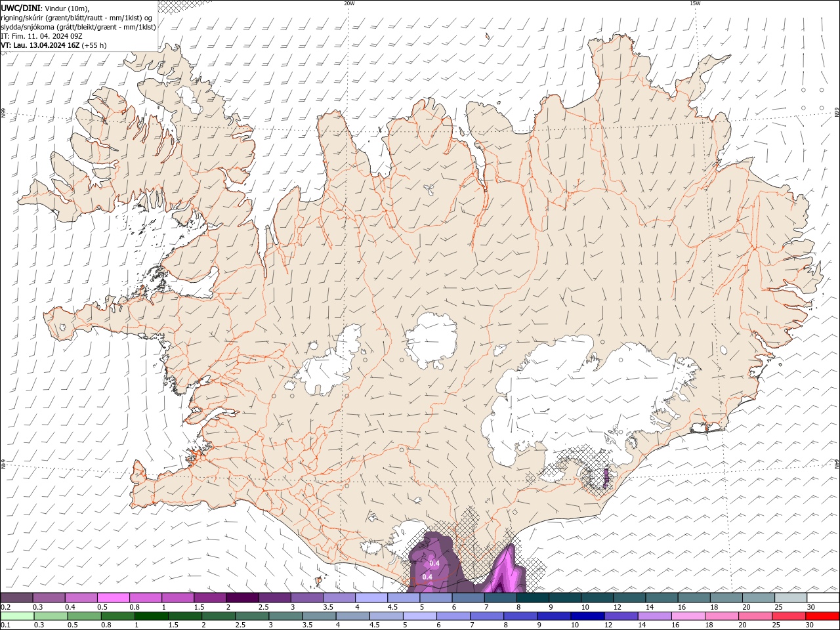This screenshot has width=840, height=630.
Task: Click the VT: Lau. 13.04.2024 16Z line
Action: click(54, 45)
